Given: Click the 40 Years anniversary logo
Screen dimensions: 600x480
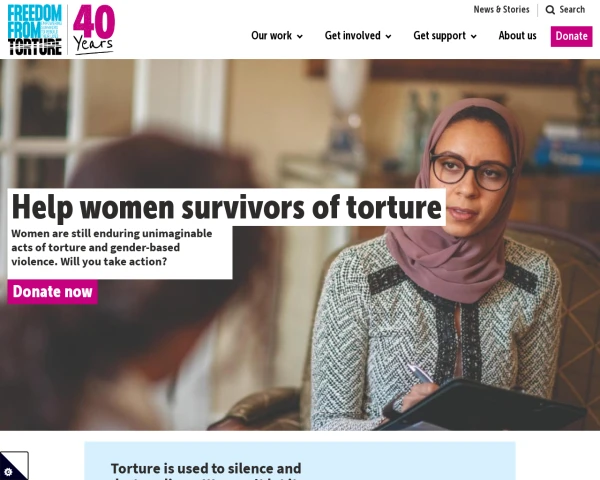Looking at the screenshot, I should tap(94, 30).
